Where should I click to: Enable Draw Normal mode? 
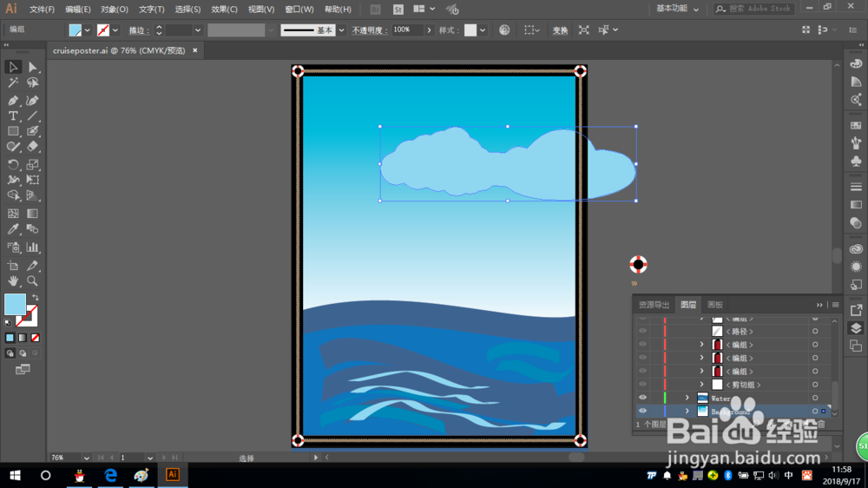[10, 353]
